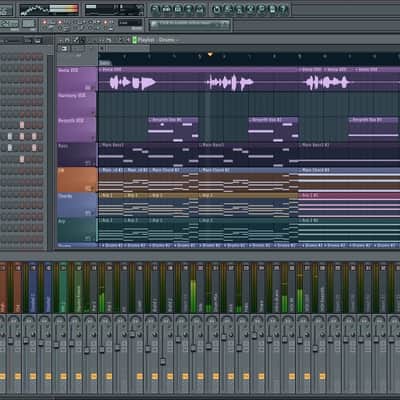The image size is (400, 400).
Task: Click the orange playhead marker on the timeline
Action: click(x=210, y=54)
